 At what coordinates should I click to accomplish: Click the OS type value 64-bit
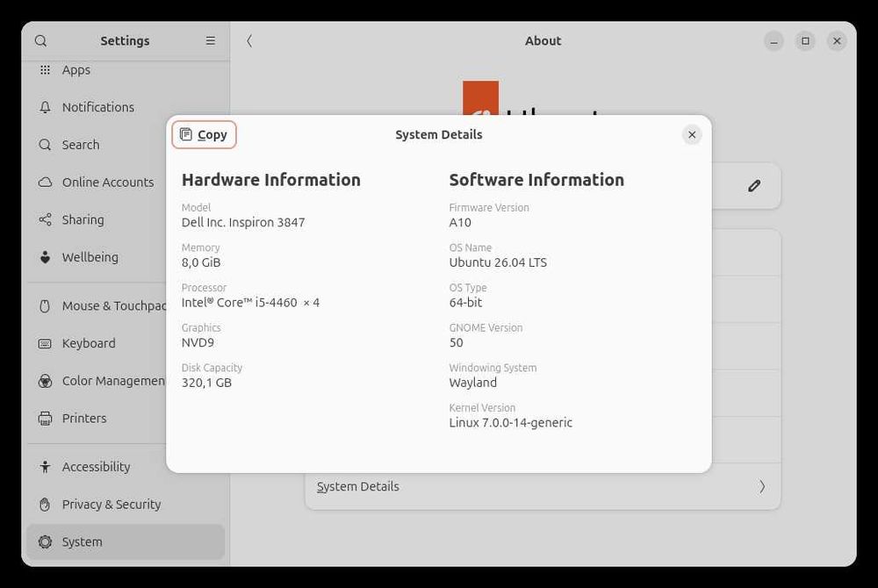tap(465, 303)
